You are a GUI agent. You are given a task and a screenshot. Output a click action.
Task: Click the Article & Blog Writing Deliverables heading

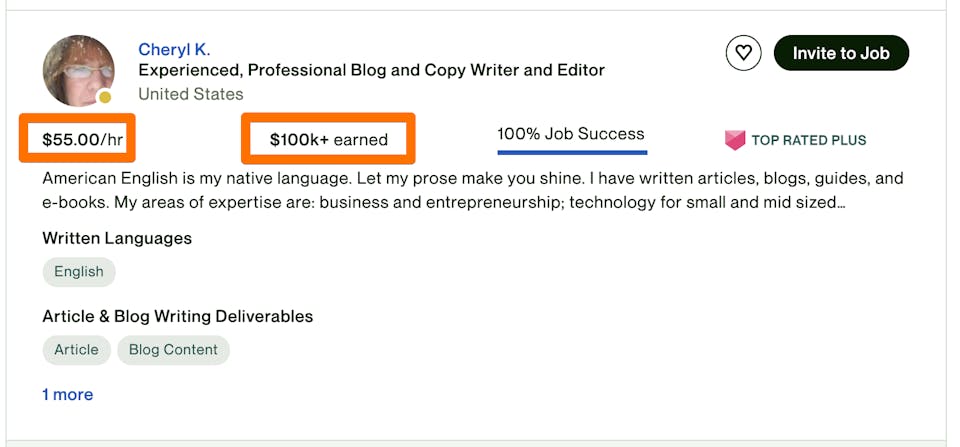coord(177,316)
